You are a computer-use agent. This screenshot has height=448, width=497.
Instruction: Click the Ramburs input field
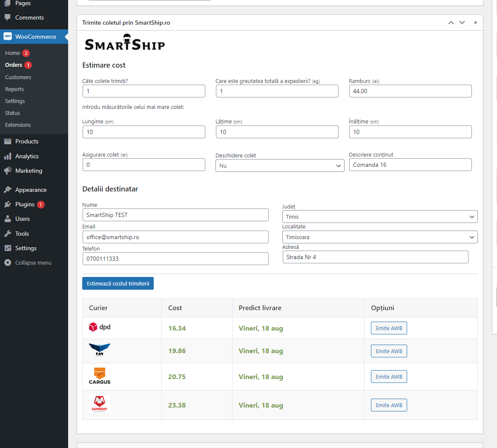point(410,91)
